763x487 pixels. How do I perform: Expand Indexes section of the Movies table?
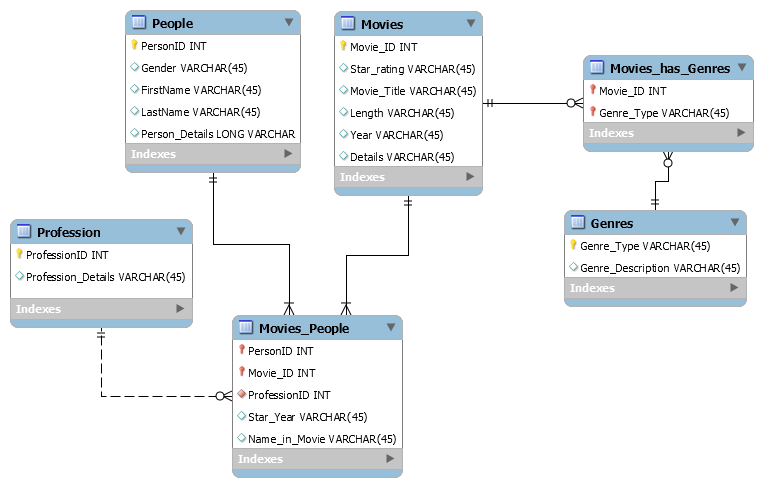point(470,177)
